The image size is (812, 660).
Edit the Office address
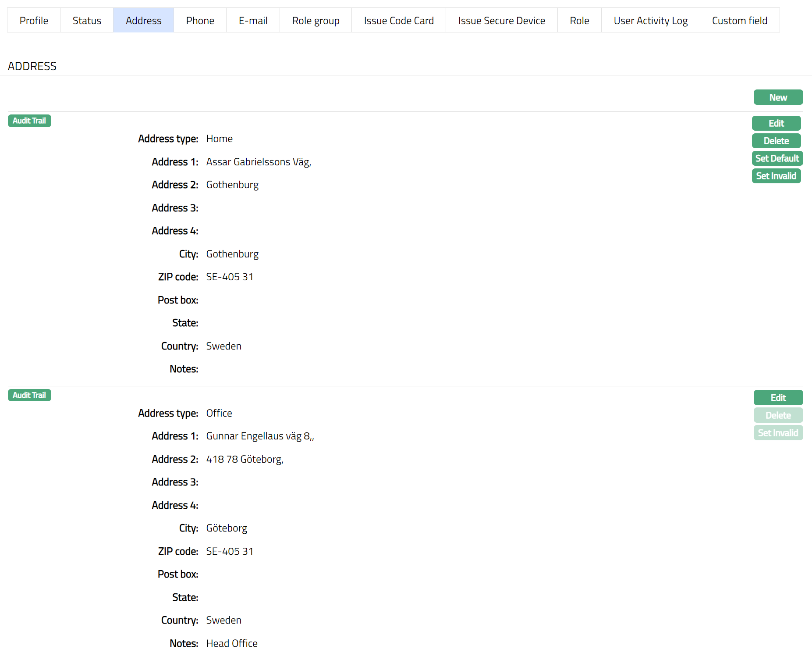778,398
